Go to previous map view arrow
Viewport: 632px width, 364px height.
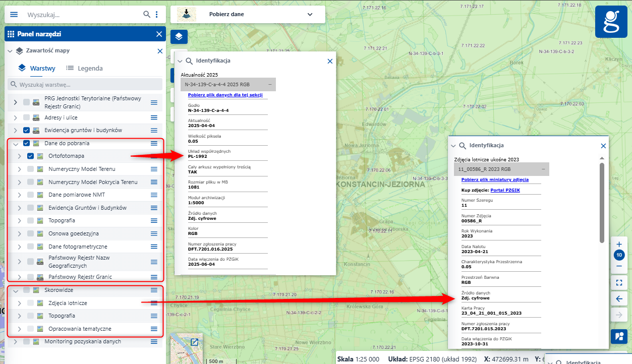click(619, 299)
